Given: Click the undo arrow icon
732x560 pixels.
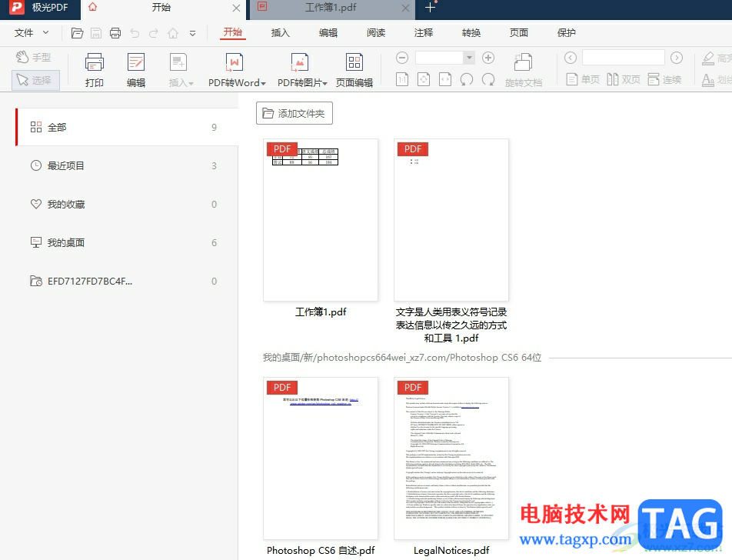Looking at the screenshot, I should point(135,33).
